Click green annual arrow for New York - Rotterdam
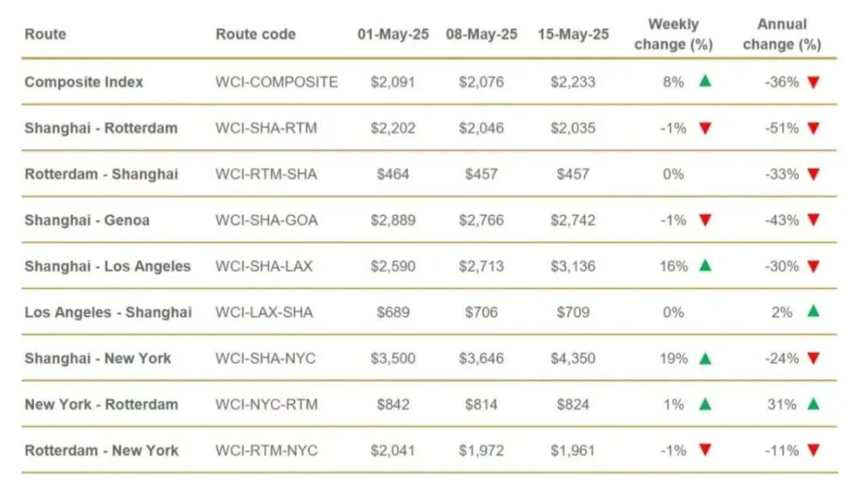This screenshot has height=497, width=868. pyautogui.click(x=813, y=404)
